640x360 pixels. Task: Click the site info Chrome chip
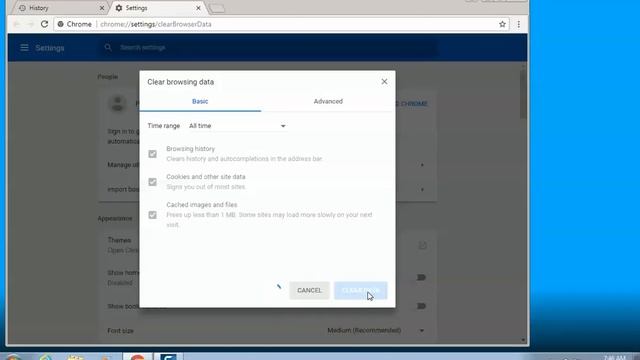tap(74, 24)
